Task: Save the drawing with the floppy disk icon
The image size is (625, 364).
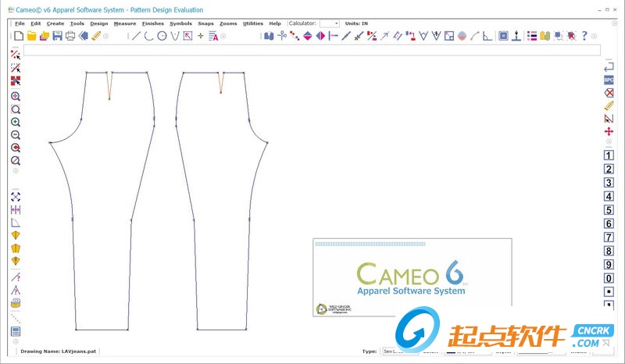Action: [x=57, y=36]
